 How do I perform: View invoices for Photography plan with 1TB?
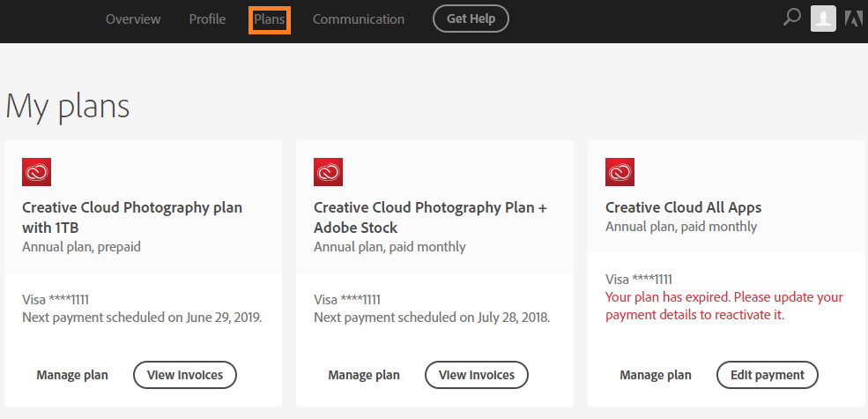pos(185,375)
